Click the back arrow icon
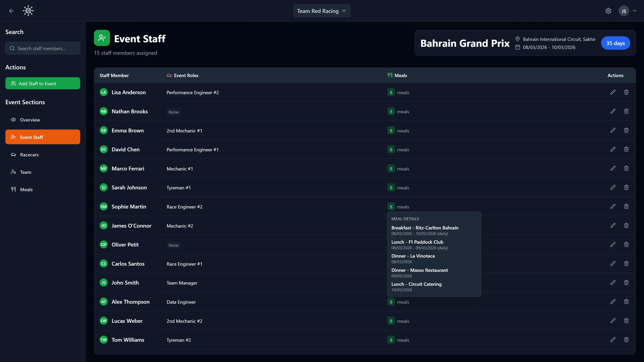This screenshot has width=644, height=362. [x=11, y=11]
